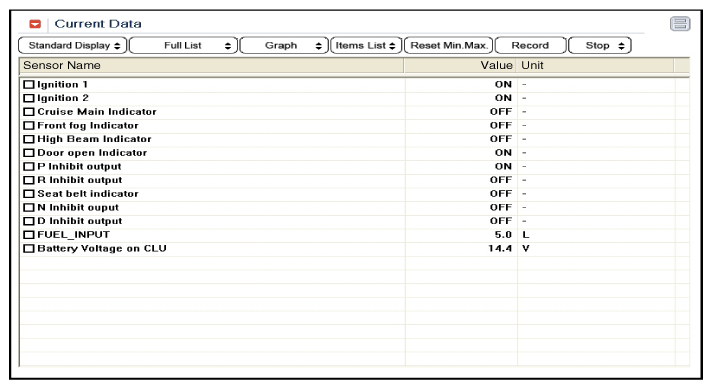Click the Record button
The image size is (712, 389).
(x=530, y=45)
